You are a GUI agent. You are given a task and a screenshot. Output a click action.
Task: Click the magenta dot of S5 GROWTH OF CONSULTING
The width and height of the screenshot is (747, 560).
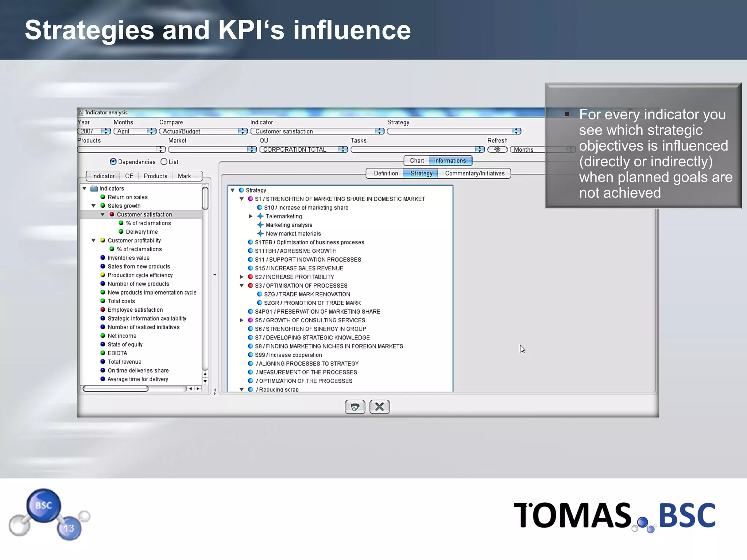click(251, 320)
